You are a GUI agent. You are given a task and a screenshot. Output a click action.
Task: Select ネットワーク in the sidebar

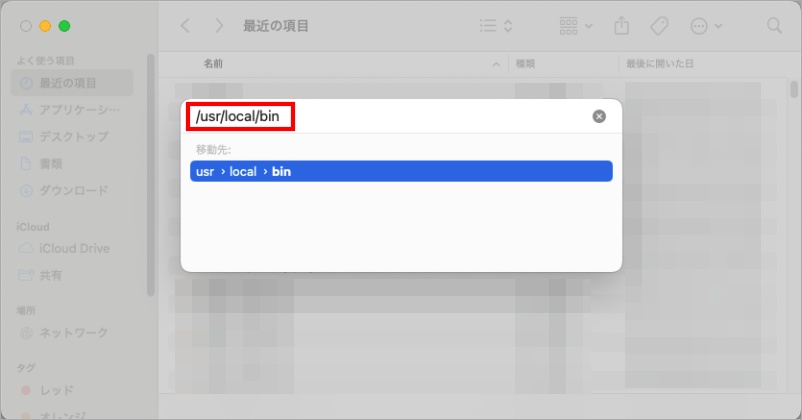click(x=73, y=332)
